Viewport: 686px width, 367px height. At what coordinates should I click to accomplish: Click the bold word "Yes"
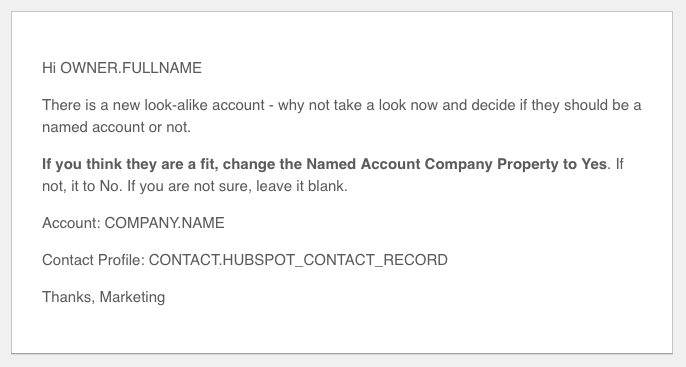coord(594,164)
